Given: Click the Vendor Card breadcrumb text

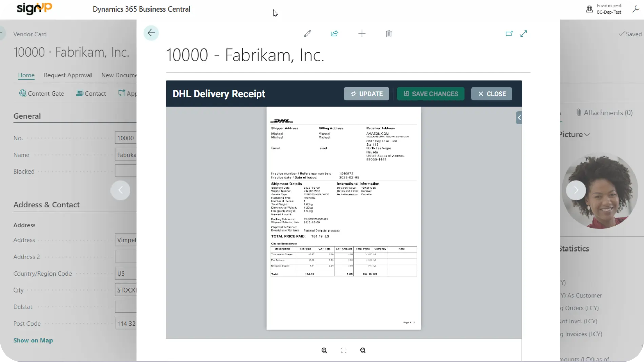Looking at the screenshot, I should click(30, 34).
